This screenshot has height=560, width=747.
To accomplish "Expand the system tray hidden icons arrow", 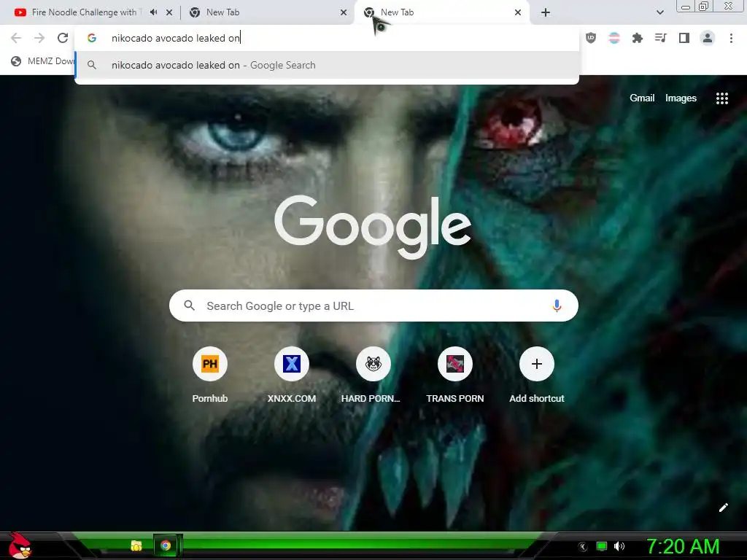I will 583,547.
